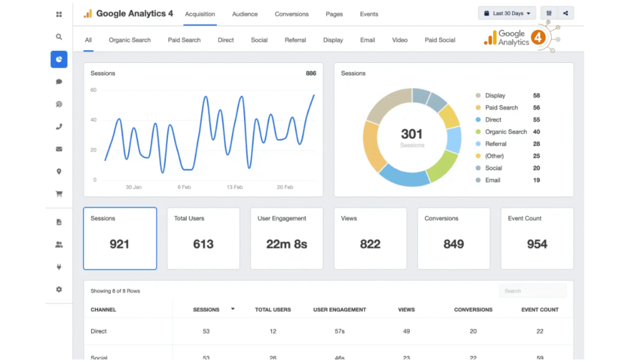Click the share icon button top right

coord(565,13)
